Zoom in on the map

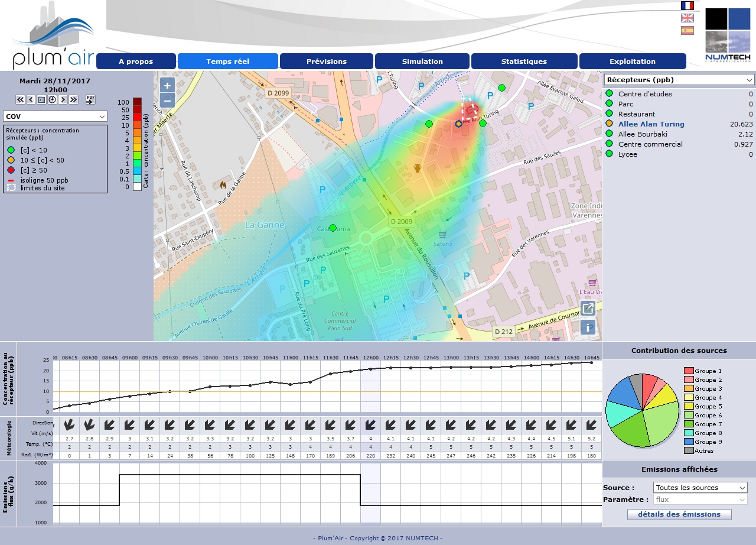click(167, 85)
